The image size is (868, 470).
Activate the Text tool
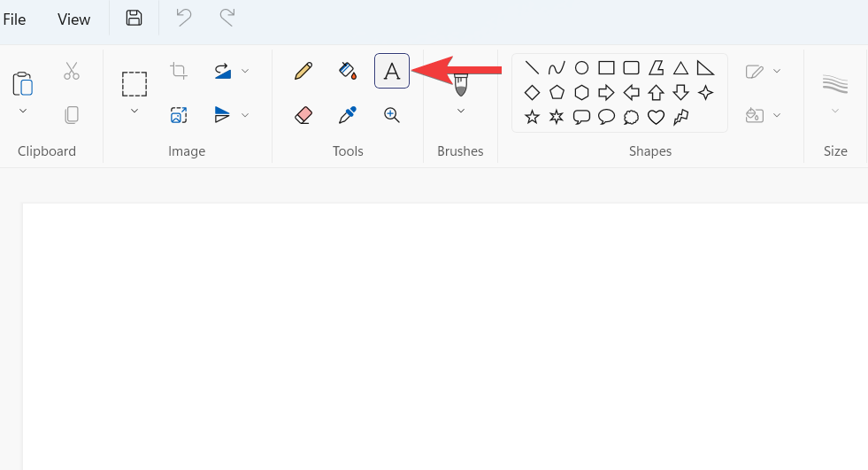392,71
